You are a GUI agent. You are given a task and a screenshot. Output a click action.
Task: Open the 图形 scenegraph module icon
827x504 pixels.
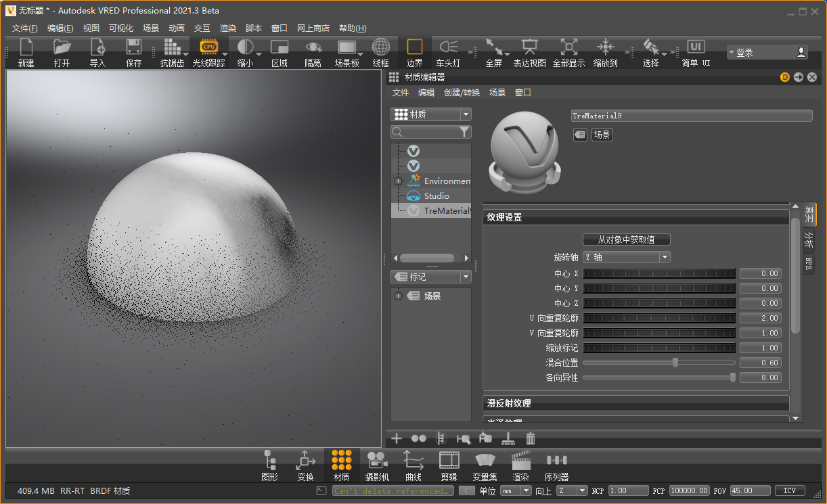[x=269, y=464]
